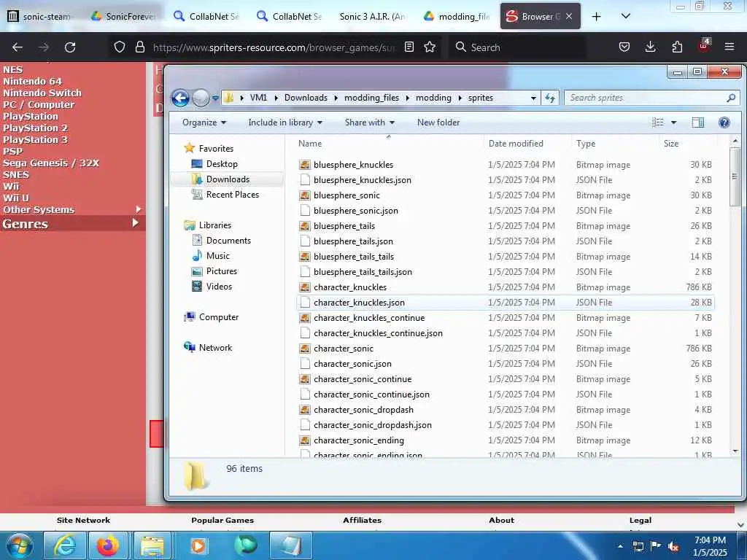The width and height of the screenshot is (747, 560).
Task: Select Desktop in Favorites
Action: [x=222, y=164]
